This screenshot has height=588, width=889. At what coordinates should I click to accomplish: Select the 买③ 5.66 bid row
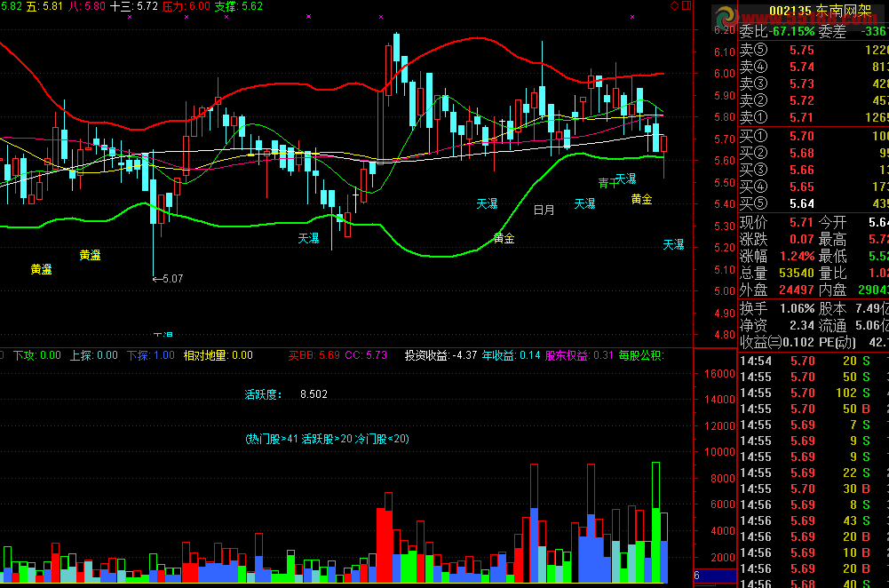(814, 171)
